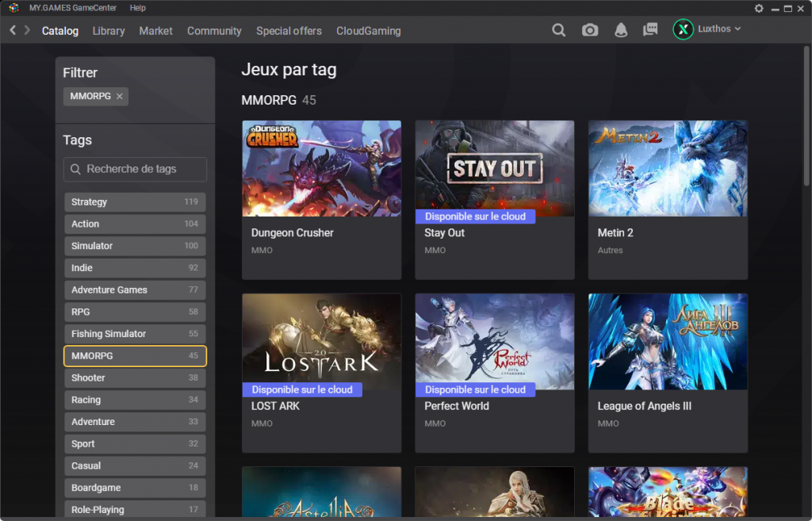Toggle the highlighted MMORPG tag
Image resolution: width=812 pixels, height=521 pixels.
tap(135, 356)
